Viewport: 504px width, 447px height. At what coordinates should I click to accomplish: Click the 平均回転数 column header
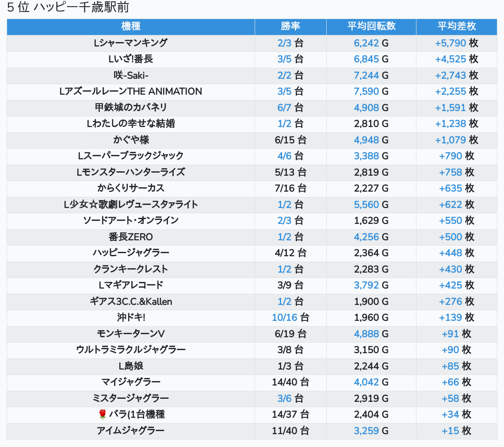coord(371,27)
